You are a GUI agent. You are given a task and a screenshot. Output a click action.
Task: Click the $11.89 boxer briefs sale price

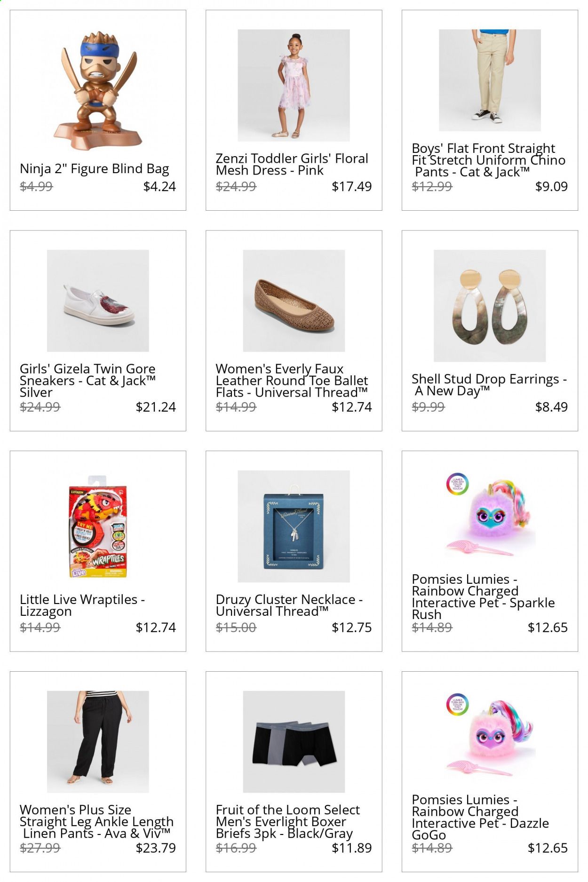[x=351, y=848]
